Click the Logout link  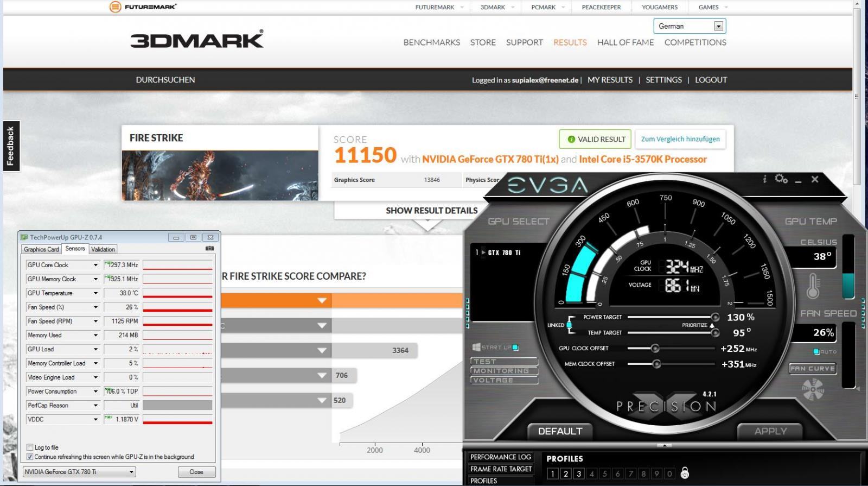(x=711, y=80)
